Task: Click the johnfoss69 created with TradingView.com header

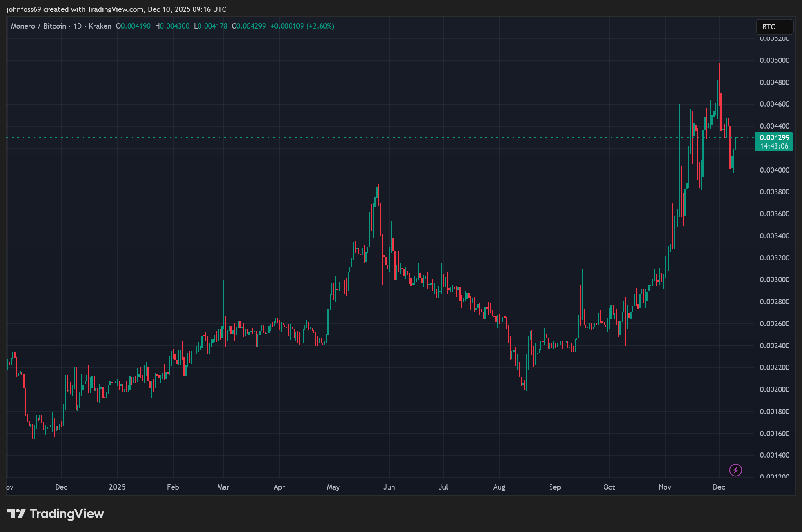Action: tap(116, 9)
